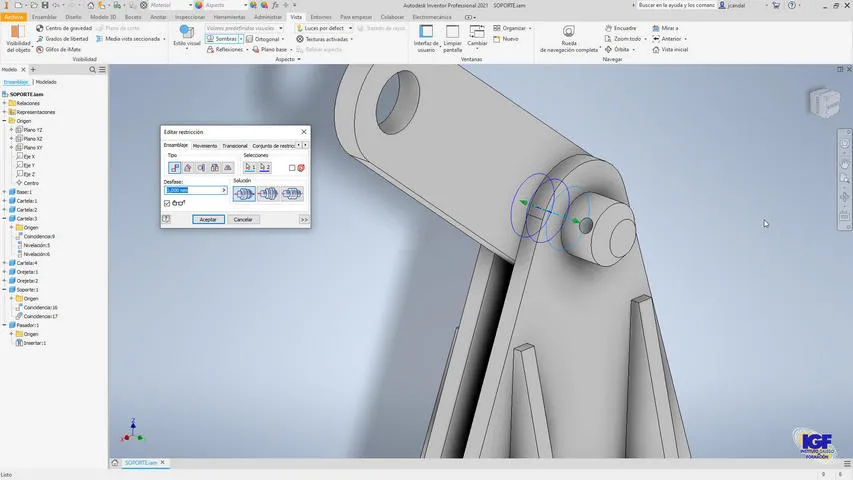Screen dimensions: 853x480
Task: Open the Archivo menu
Action: pos(14,17)
